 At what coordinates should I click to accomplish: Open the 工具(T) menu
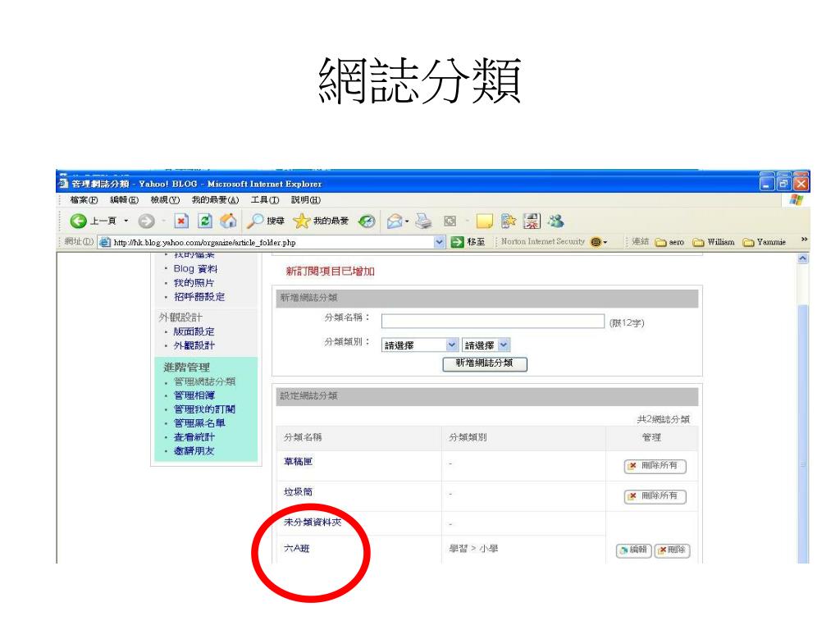point(265,200)
